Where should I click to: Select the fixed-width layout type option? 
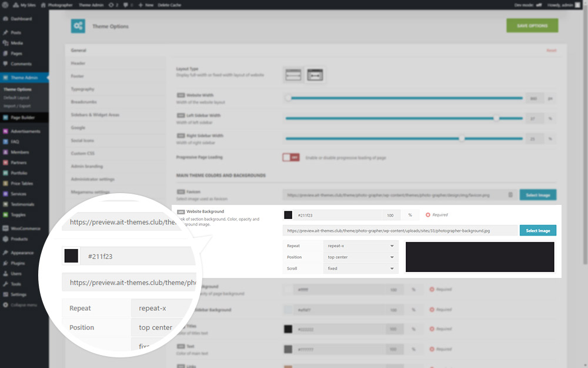point(315,75)
